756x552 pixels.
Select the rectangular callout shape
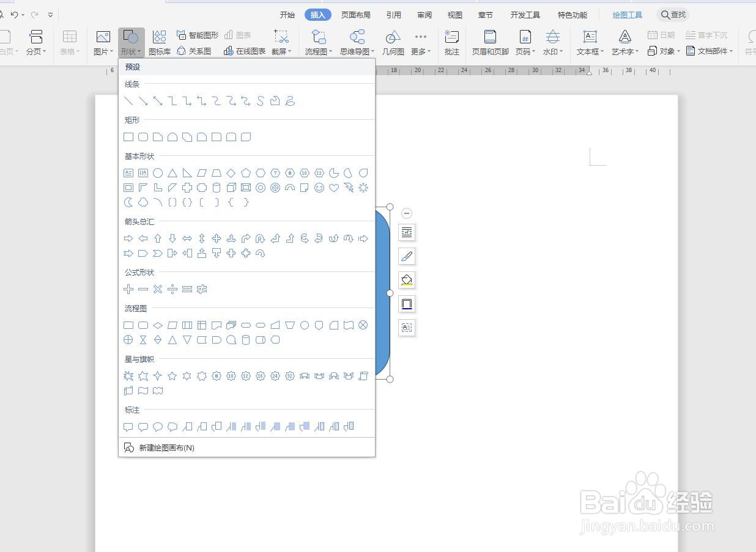[128, 427]
